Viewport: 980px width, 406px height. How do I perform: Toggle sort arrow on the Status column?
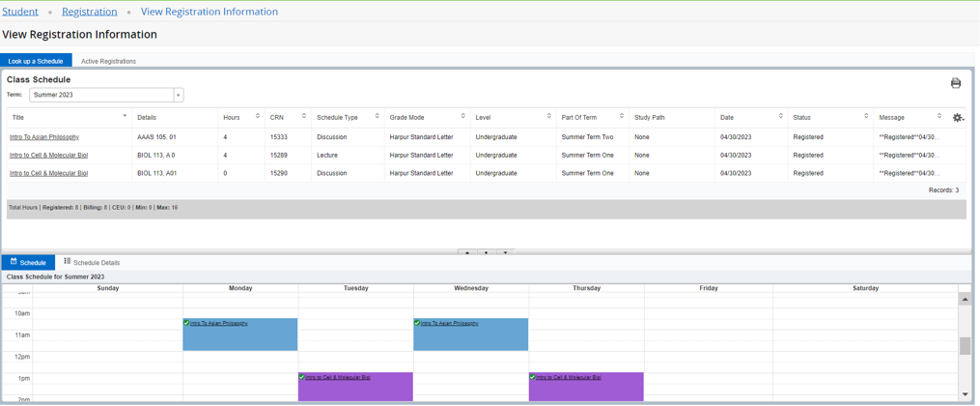[x=866, y=117]
